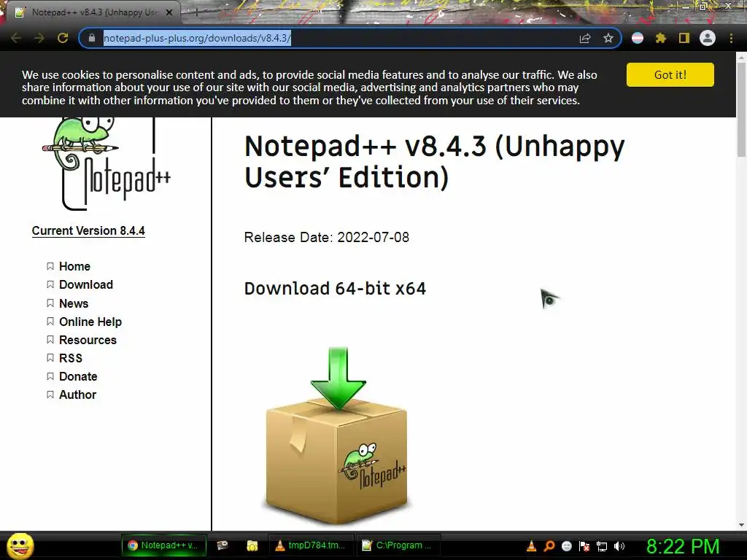Viewport: 747px width, 560px height.
Task: Close the Notepad++ v8.4.3 browser tab
Action: click(x=169, y=13)
